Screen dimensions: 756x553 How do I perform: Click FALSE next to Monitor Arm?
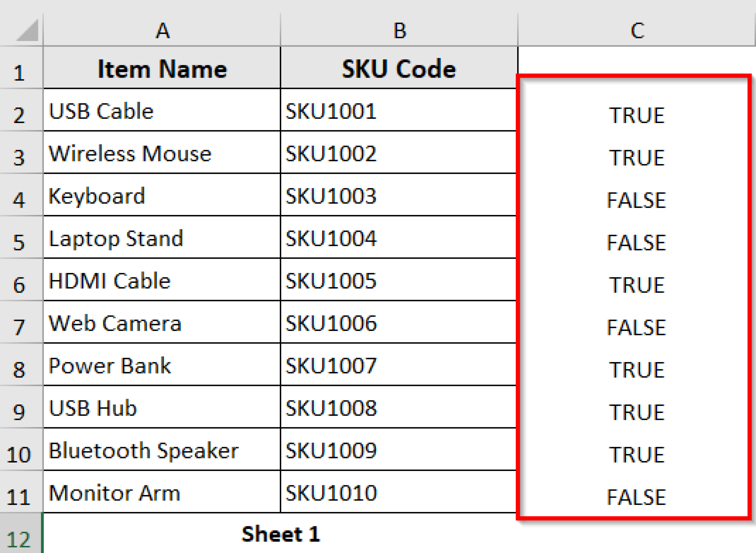[637, 497]
